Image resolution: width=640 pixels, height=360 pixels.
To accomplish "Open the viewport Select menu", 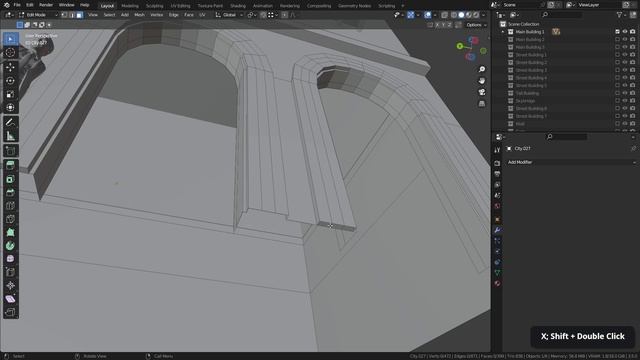I will coord(109,15).
